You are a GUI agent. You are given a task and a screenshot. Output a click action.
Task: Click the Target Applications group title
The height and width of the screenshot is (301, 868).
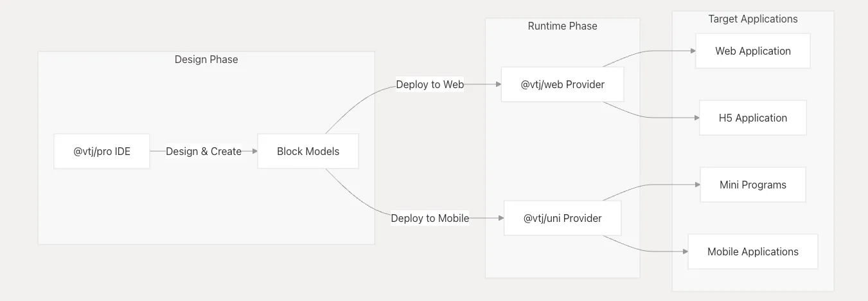(x=752, y=19)
